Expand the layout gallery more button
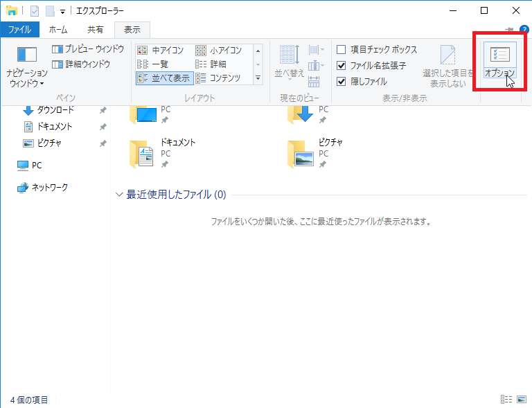The image size is (532, 408). coord(258,78)
